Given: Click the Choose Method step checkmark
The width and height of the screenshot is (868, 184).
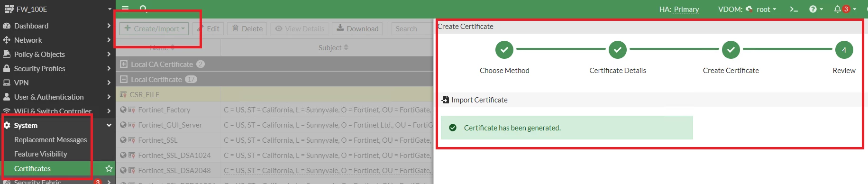Looking at the screenshot, I should 504,50.
